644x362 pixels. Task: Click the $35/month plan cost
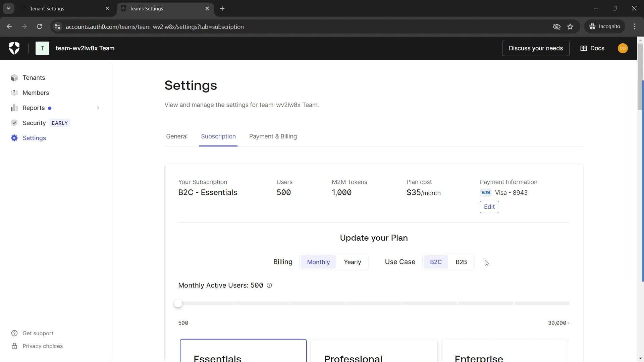(x=423, y=193)
